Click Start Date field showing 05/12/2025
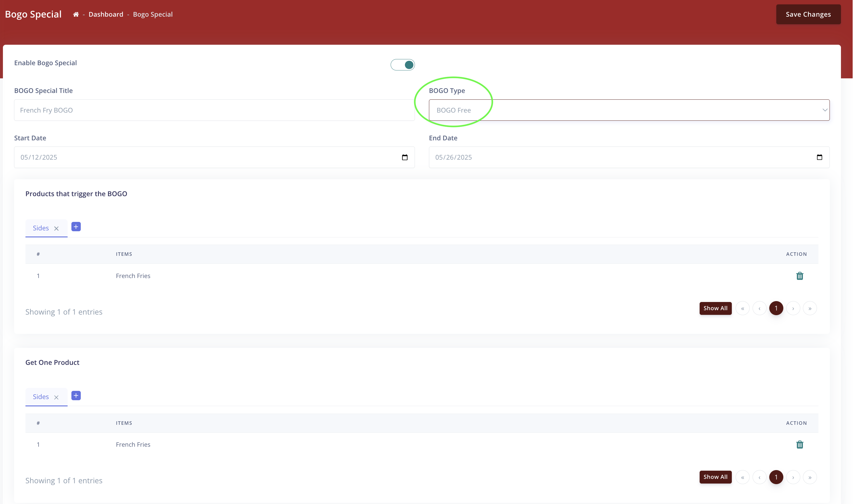Viewport: 855px width, 504px height. (214, 157)
